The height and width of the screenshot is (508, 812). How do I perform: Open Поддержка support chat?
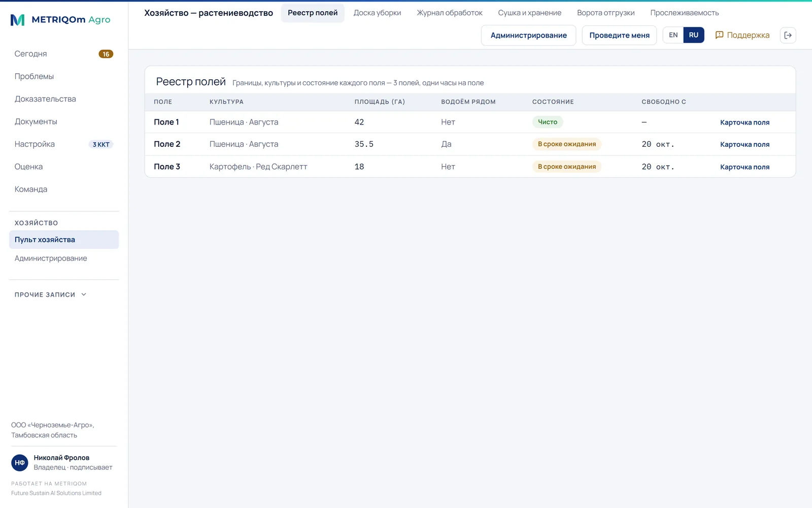(x=742, y=35)
